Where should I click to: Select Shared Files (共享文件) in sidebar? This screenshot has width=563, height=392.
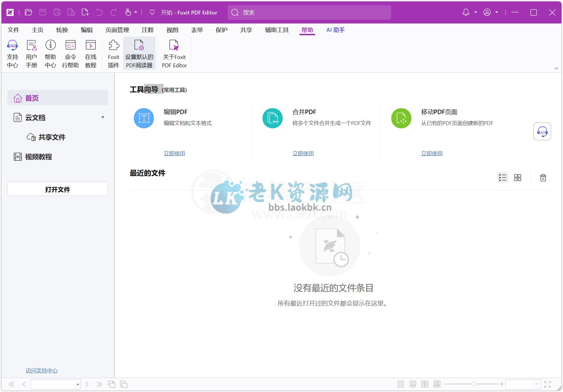(46, 137)
